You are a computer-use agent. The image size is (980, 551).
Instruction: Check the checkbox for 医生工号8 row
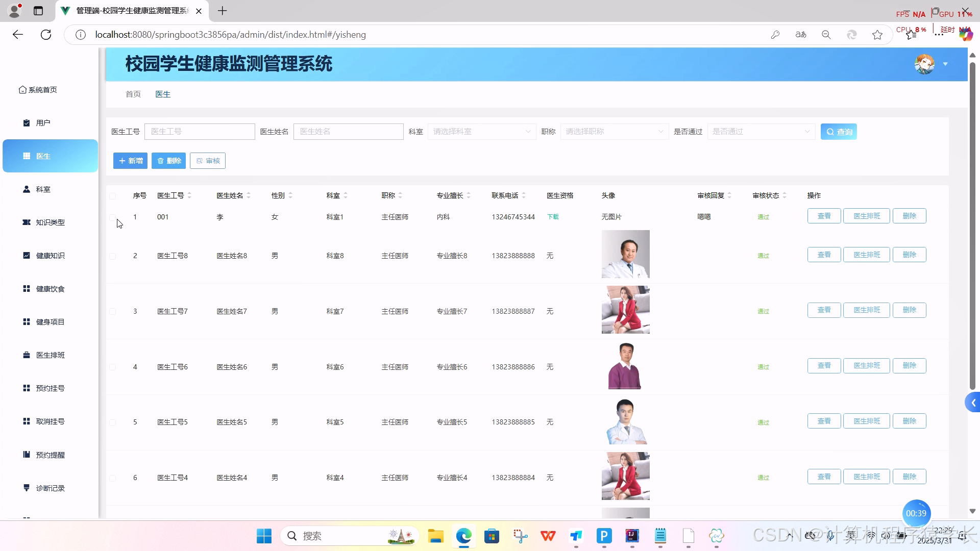pyautogui.click(x=113, y=256)
